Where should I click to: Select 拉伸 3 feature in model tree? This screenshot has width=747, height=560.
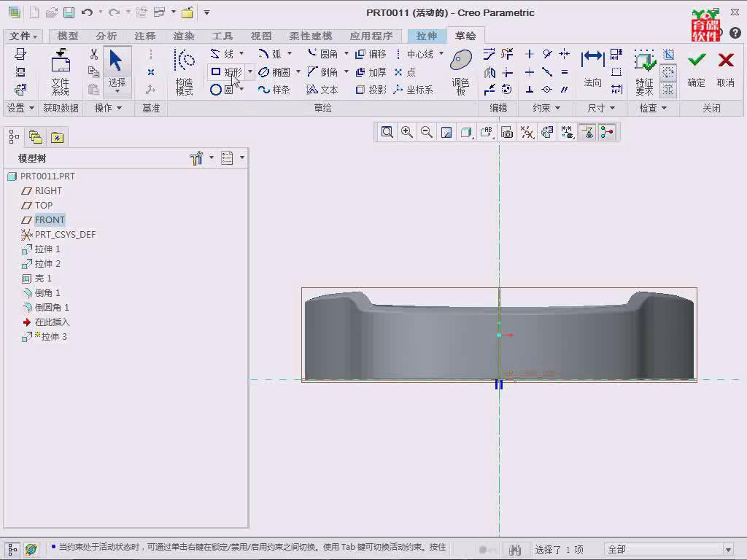44,337
